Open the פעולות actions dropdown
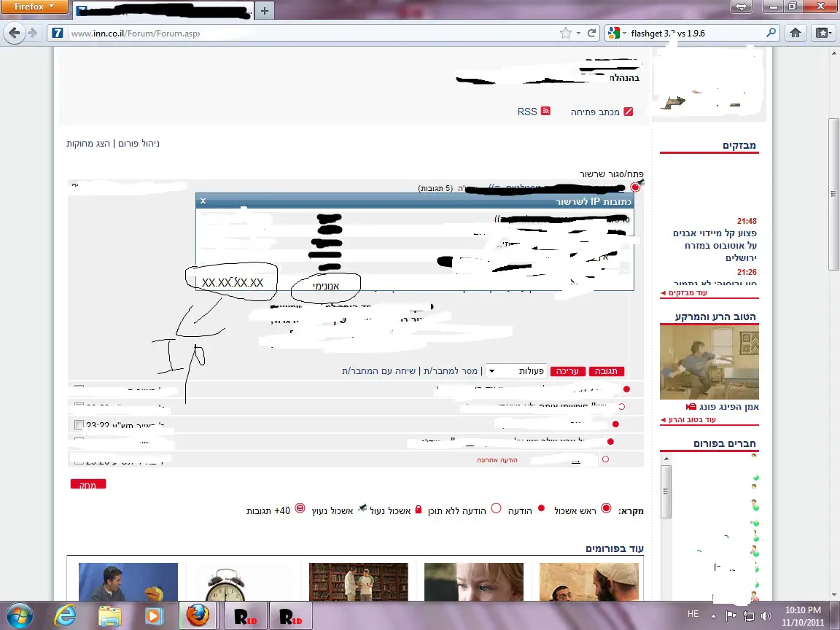Image resolution: width=840 pixels, height=630 pixels. click(491, 371)
